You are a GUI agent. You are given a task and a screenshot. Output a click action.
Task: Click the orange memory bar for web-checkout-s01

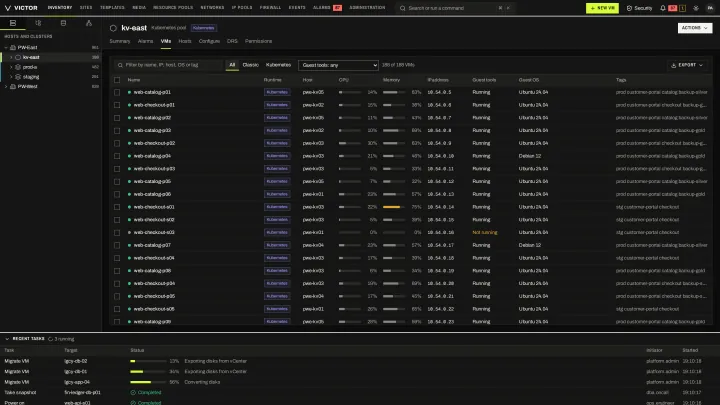click(x=394, y=207)
